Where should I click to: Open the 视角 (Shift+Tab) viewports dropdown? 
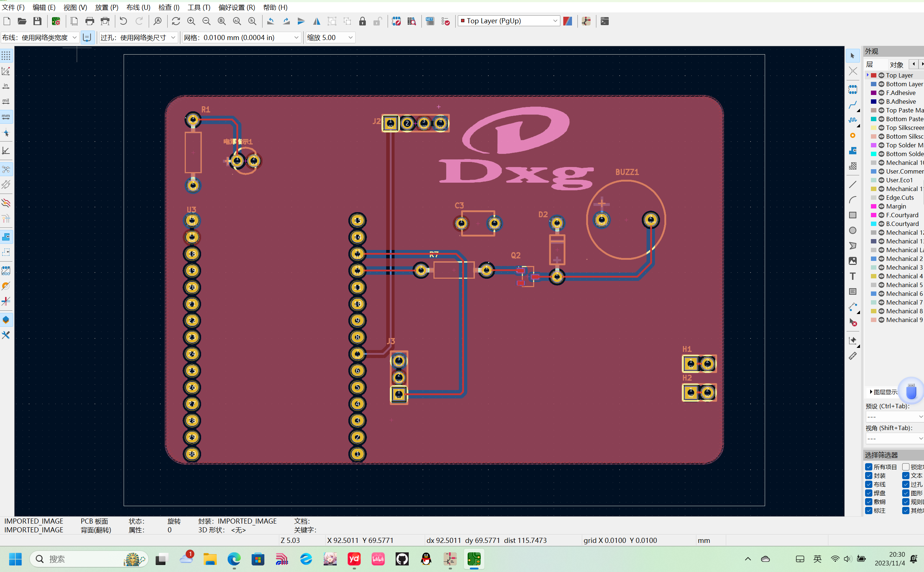point(895,438)
